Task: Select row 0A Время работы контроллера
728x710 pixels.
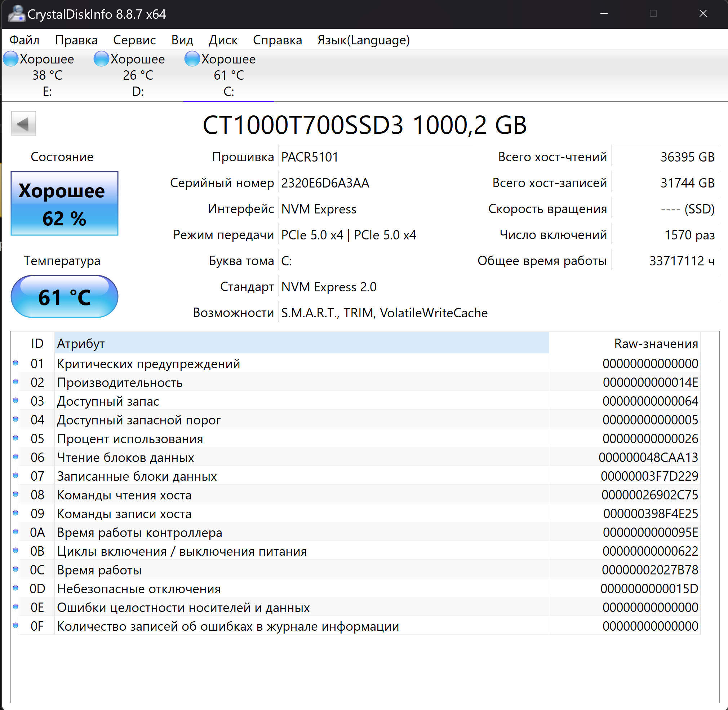Action: 356,533
